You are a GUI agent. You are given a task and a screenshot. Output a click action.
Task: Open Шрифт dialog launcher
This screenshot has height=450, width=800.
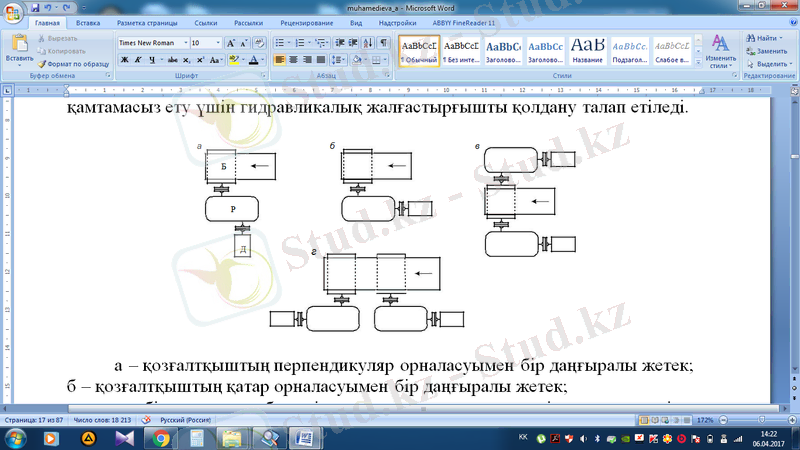[x=263, y=76]
